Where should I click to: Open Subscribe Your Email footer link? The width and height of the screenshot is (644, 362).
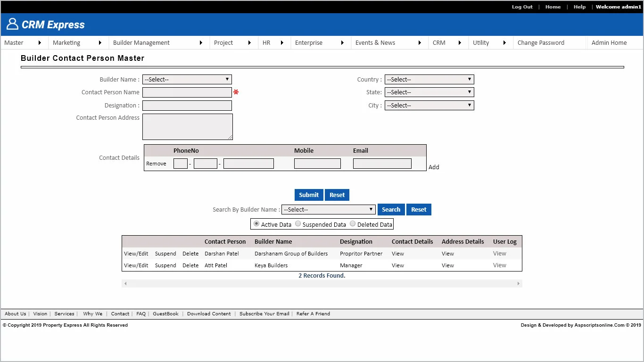(264, 313)
